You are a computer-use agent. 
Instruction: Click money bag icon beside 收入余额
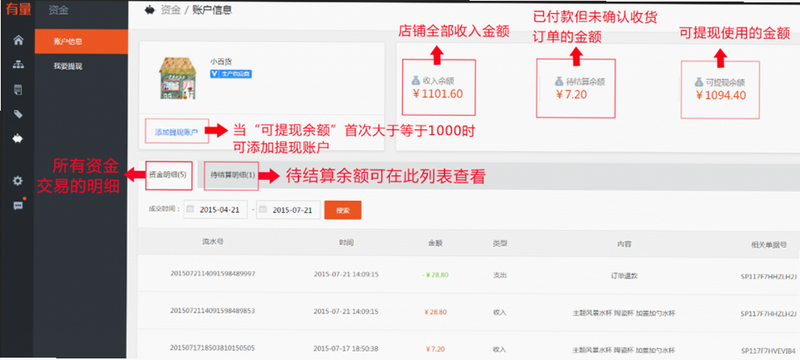click(x=416, y=81)
